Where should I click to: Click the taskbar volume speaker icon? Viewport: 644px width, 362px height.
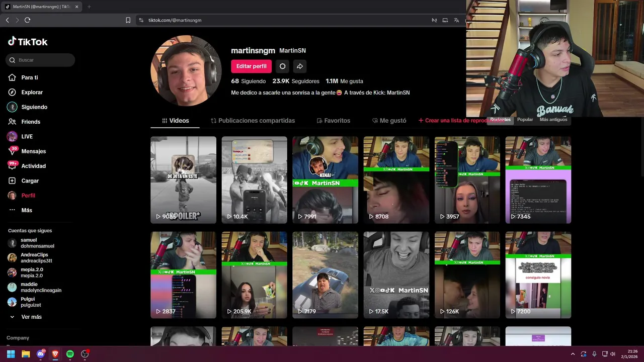[x=613, y=354]
